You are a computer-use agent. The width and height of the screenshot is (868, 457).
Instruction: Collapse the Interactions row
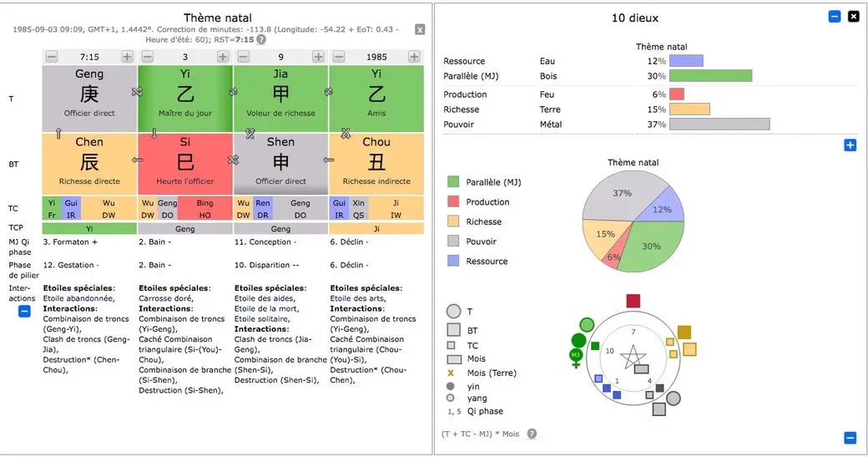coord(24,312)
